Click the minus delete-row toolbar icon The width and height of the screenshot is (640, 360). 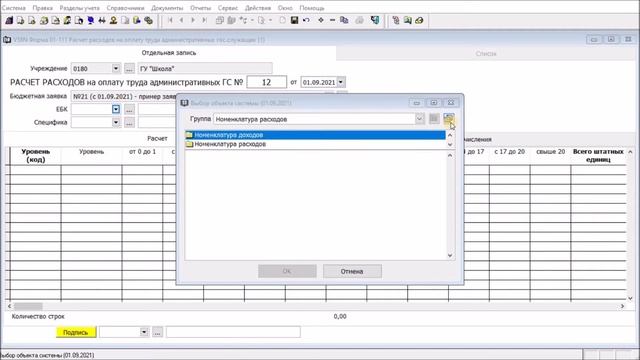[332, 20]
